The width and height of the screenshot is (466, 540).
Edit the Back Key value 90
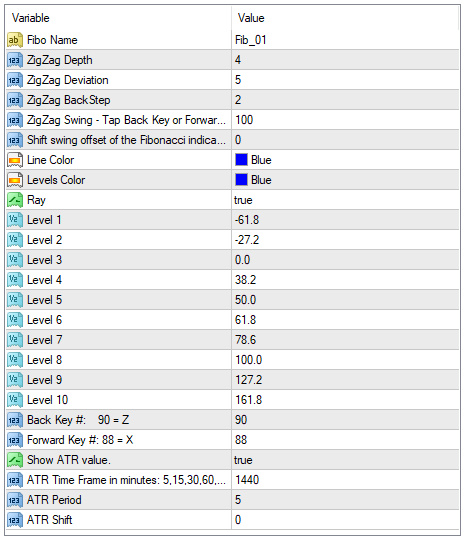coord(241,419)
